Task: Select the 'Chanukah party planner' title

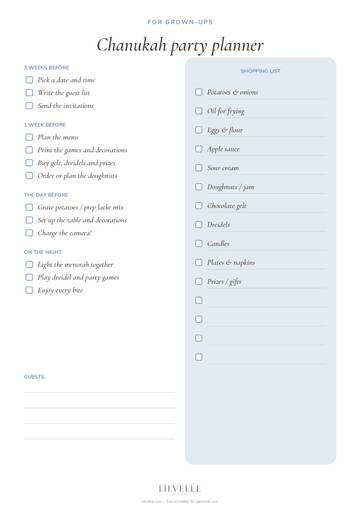Action: click(x=180, y=45)
